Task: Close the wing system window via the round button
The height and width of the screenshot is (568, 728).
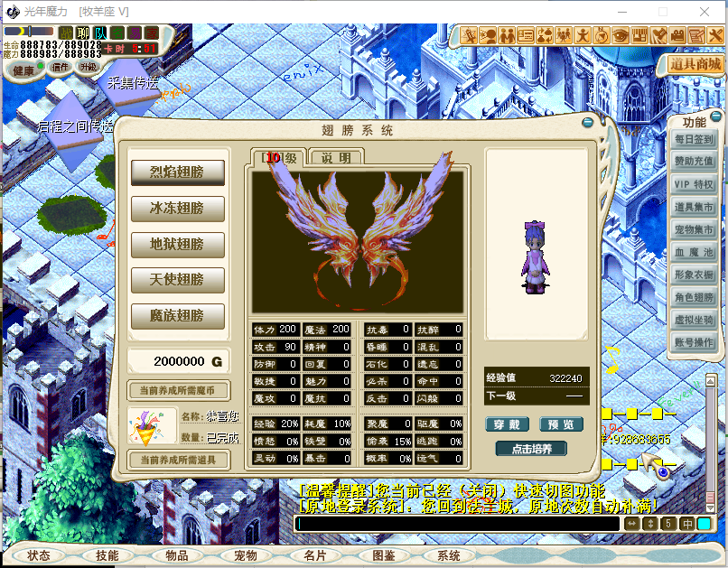Action: coord(587,123)
